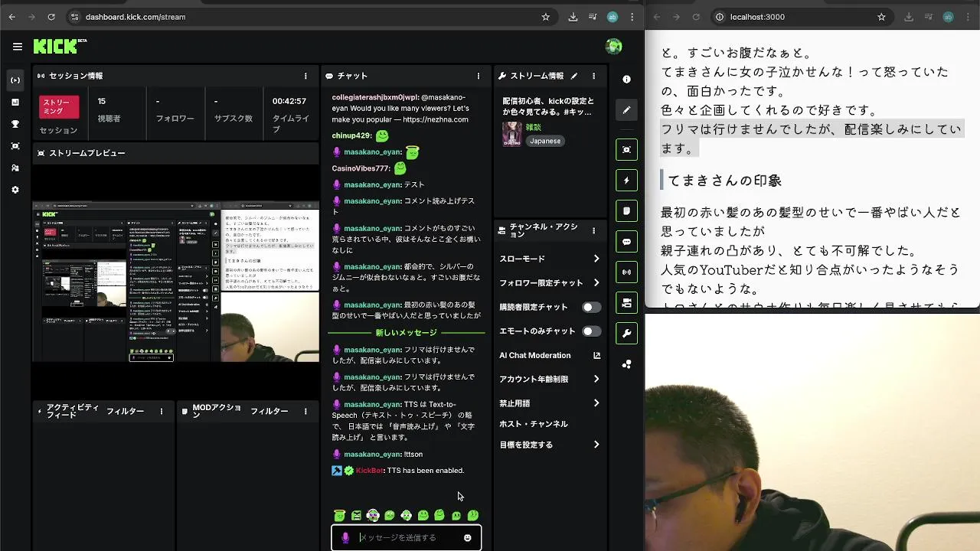
Task: Click the Japanese language tag
Action: tap(545, 141)
